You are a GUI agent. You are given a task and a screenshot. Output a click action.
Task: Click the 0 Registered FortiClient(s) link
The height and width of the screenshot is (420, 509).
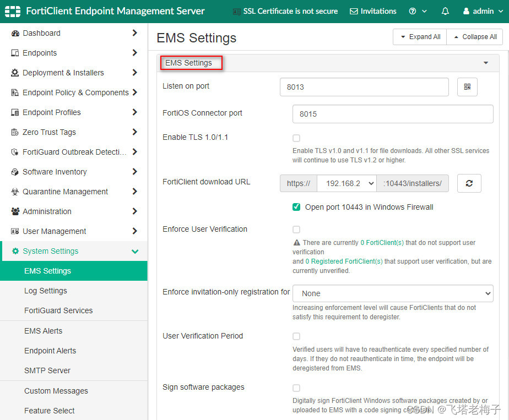tap(344, 261)
